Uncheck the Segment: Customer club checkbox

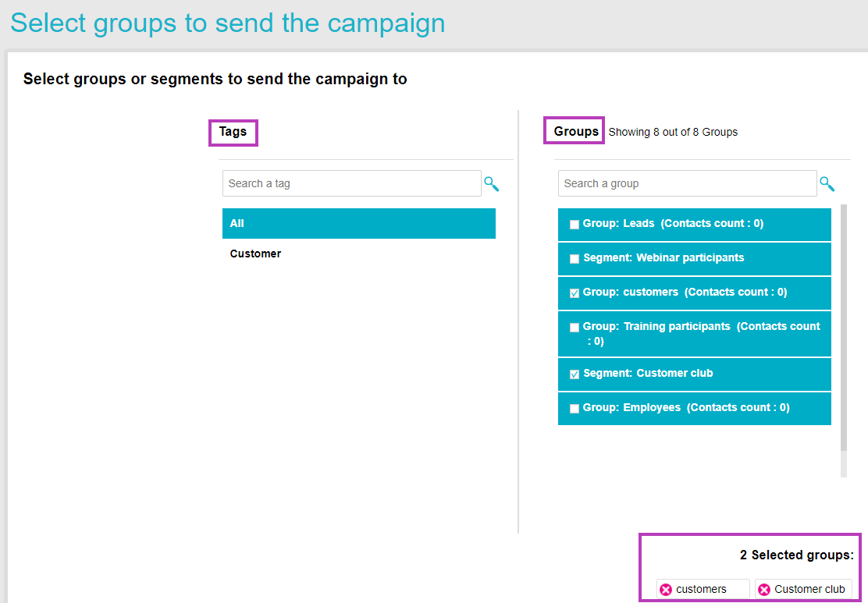pos(574,374)
